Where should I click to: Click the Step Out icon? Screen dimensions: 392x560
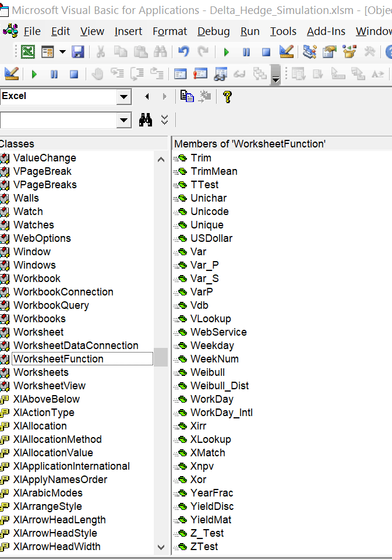point(157,74)
